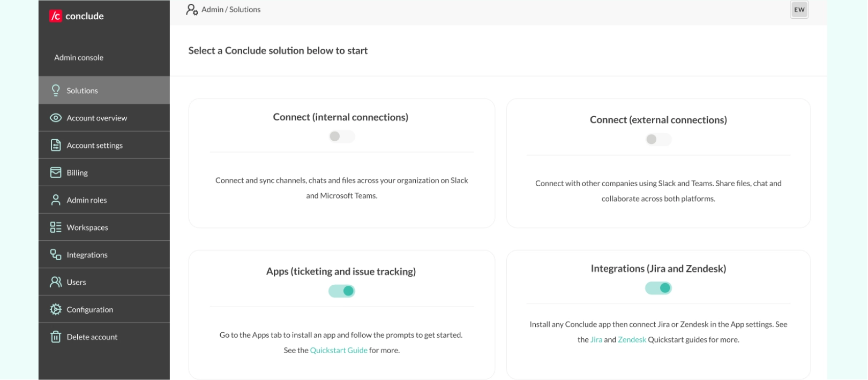The width and height of the screenshot is (868, 380).
Task: Open Account settings via its document icon
Action: point(55,145)
